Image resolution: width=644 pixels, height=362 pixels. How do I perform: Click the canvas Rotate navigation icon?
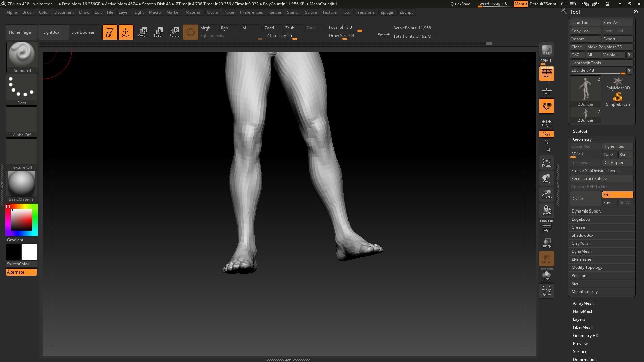tap(546, 210)
